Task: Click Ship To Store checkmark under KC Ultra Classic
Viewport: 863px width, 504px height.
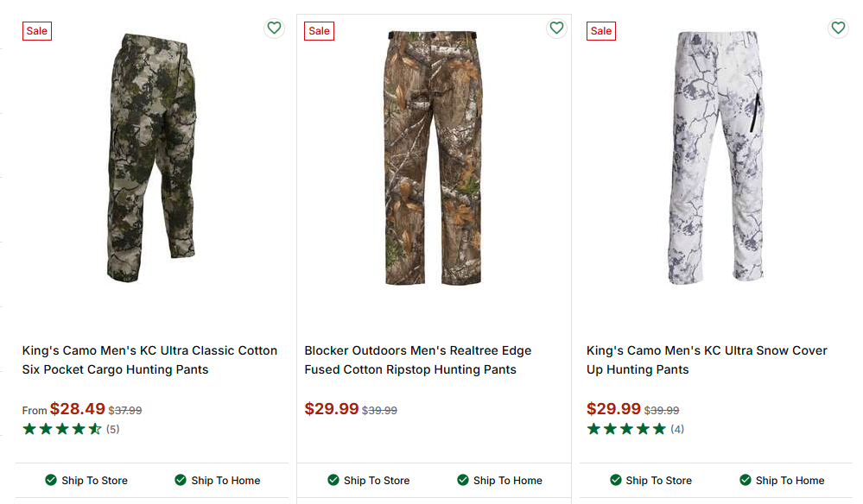Action: (51, 480)
